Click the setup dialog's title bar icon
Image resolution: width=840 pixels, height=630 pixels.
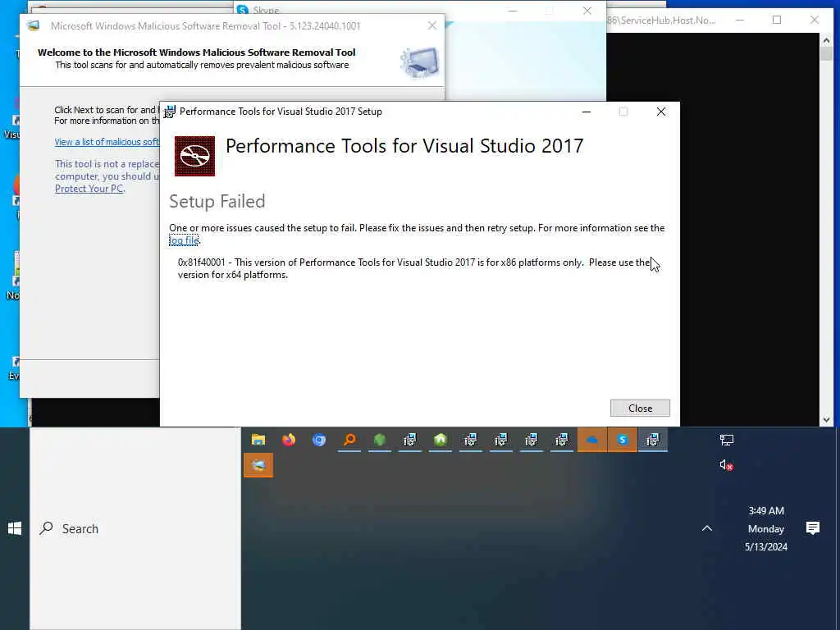point(169,112)
